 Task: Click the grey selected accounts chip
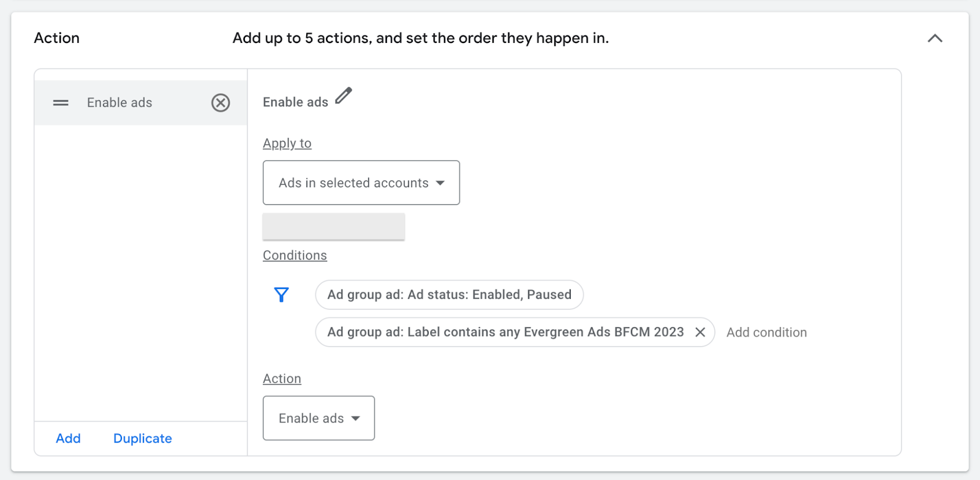tap(334, 227)
